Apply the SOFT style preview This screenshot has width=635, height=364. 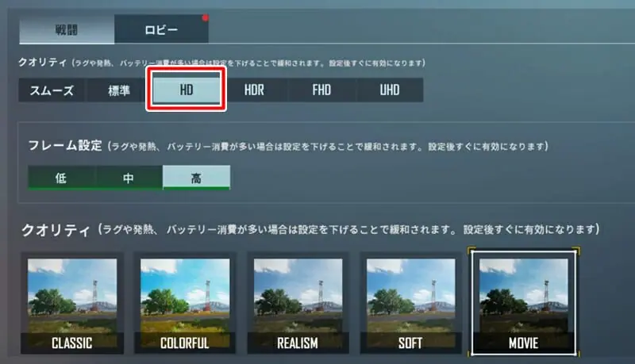coord(410,303)
